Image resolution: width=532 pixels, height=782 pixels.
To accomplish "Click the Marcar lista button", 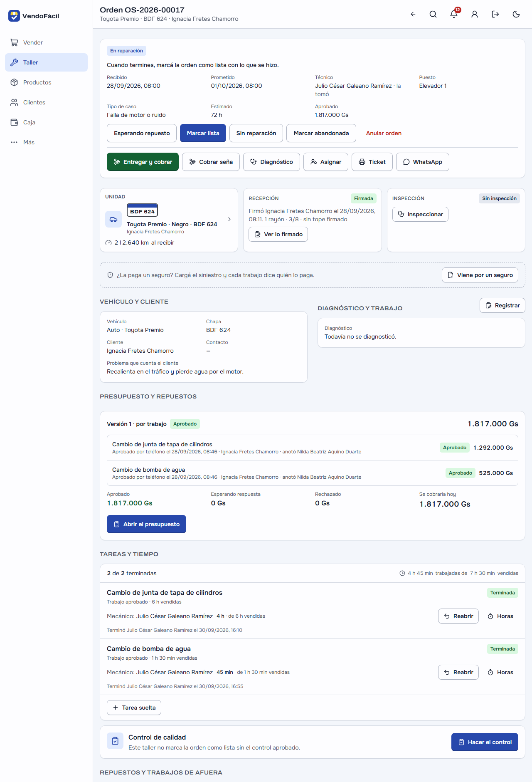I will (x=203, y=133).
